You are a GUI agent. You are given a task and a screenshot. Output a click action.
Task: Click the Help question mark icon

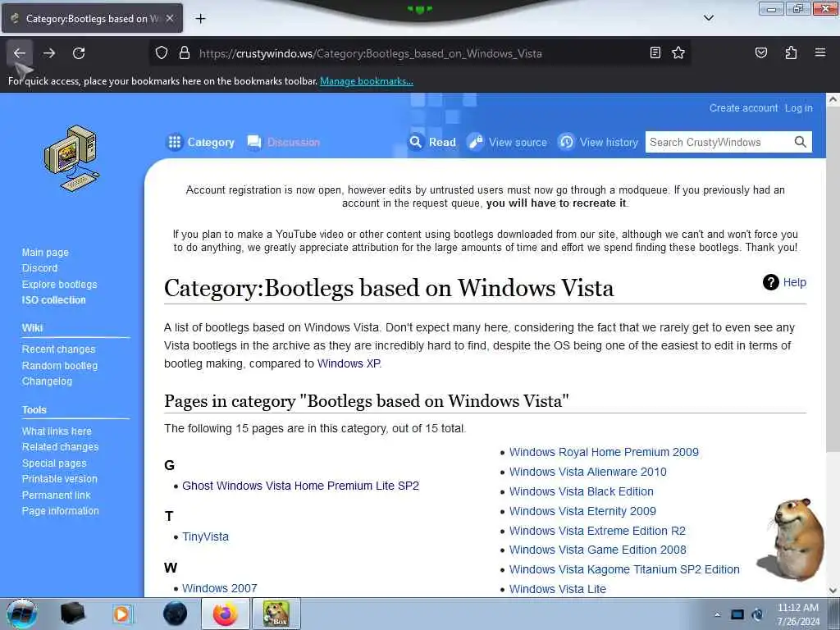click(770, 282)
